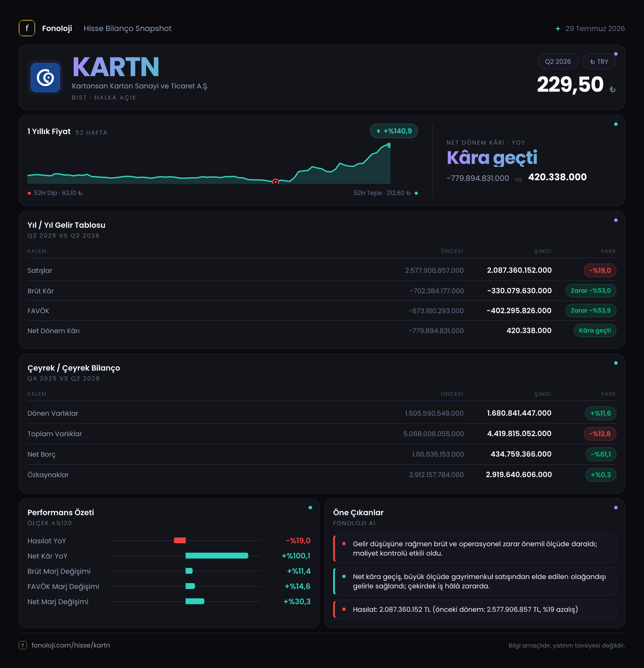Click the 'Çeyrek / Çeyrek Bilanço' heading
The image size is (644, 668).
coord(73,368)
